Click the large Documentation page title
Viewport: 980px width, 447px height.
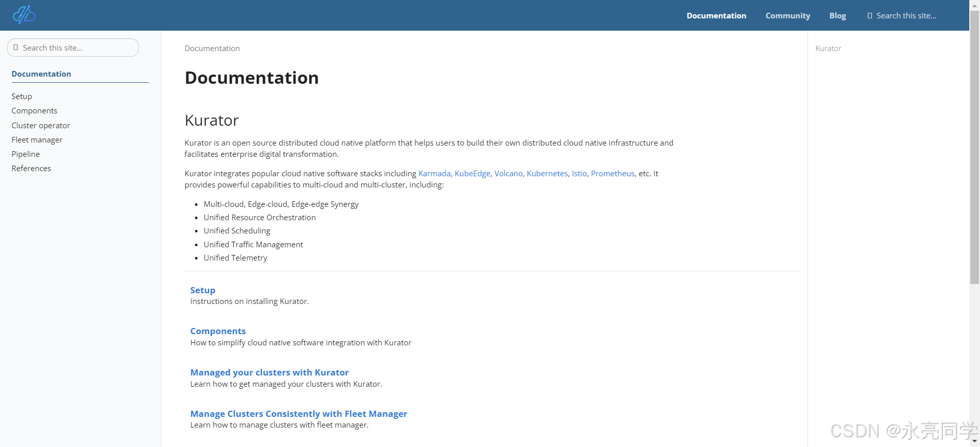252,78
